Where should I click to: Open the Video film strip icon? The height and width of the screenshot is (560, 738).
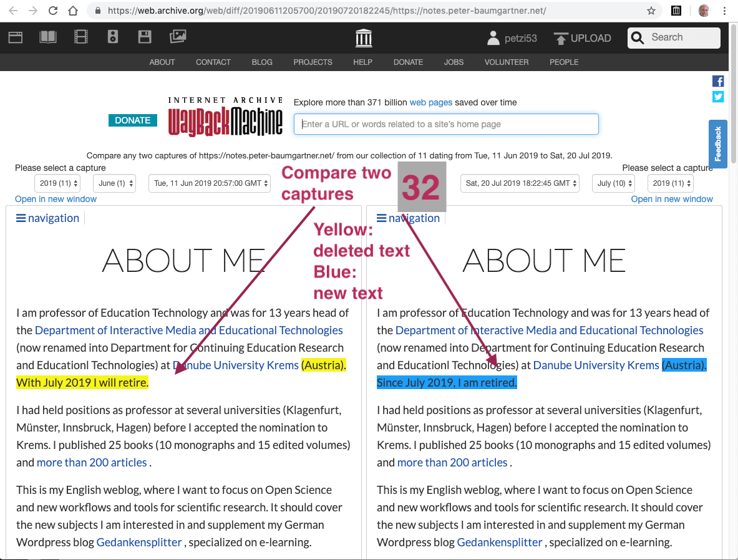click(81, 37)
